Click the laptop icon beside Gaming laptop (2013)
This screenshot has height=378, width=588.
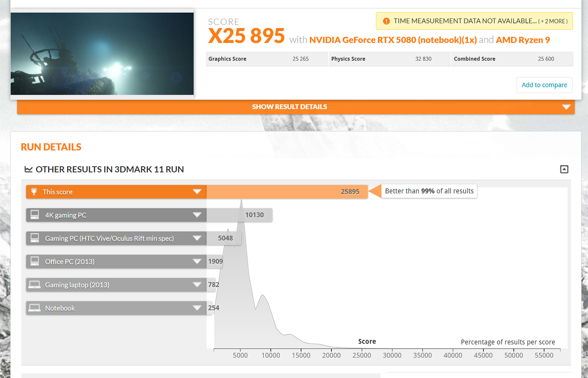(35, 285)
